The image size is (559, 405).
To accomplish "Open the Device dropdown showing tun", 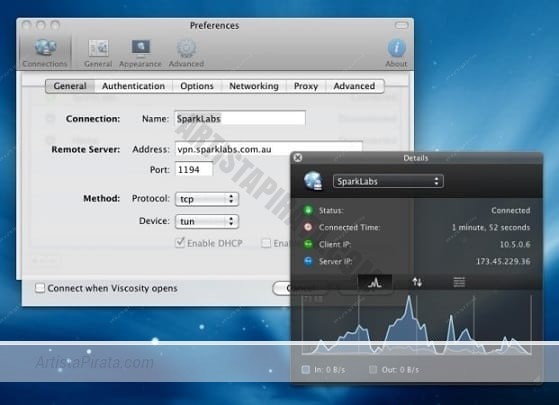I will tap(207, 221).
